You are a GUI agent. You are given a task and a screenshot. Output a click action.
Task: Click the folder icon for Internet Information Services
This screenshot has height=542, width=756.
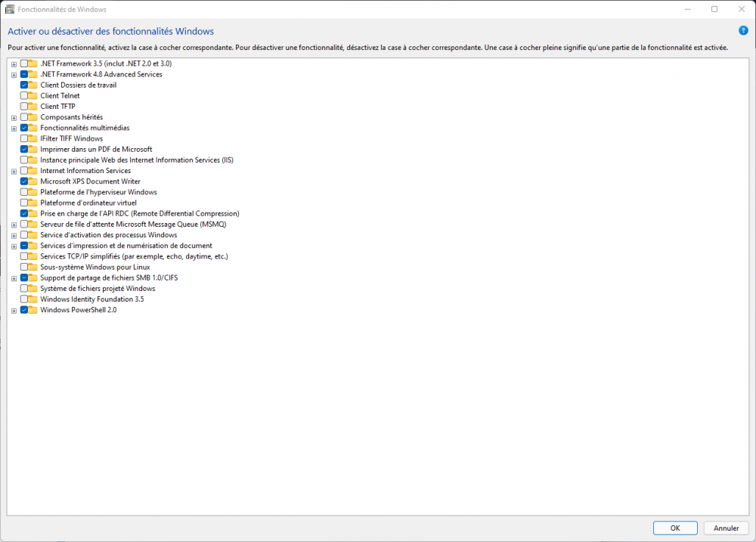[x=33, y=171]
